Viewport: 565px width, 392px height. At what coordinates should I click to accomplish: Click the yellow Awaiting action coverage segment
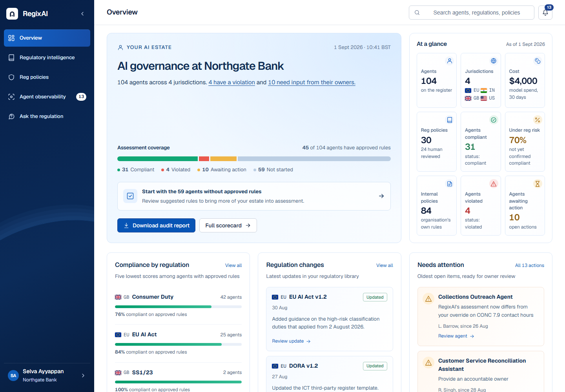[223, 159]
